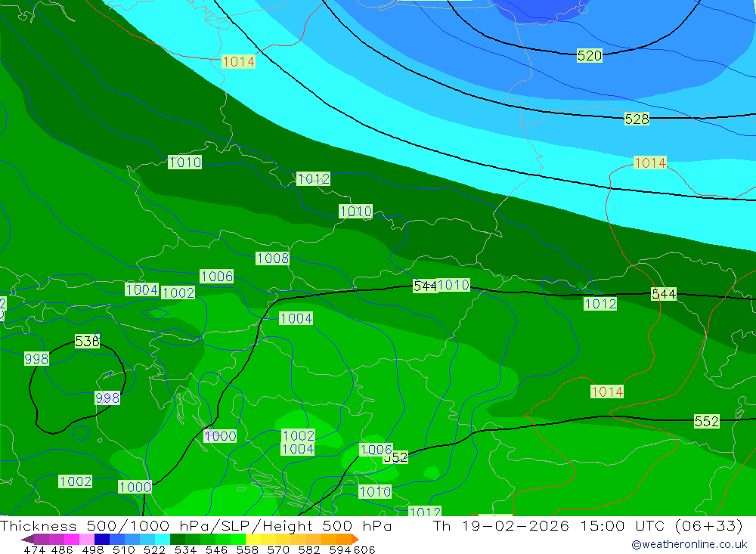Open the weatheronline.co.uk copyright link

(x=689, y=544)
